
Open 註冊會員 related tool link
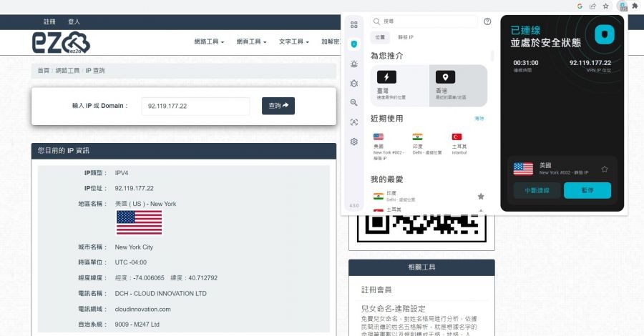(x=376, y=290)
